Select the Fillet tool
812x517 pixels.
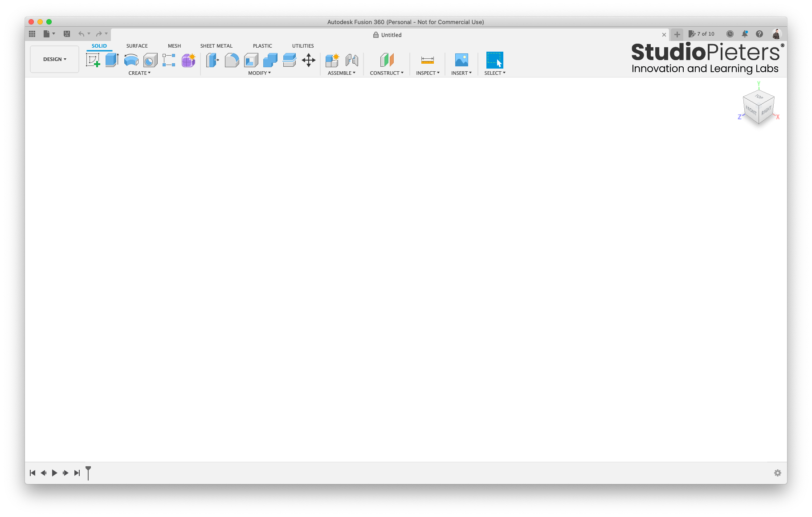click(232, 60)
